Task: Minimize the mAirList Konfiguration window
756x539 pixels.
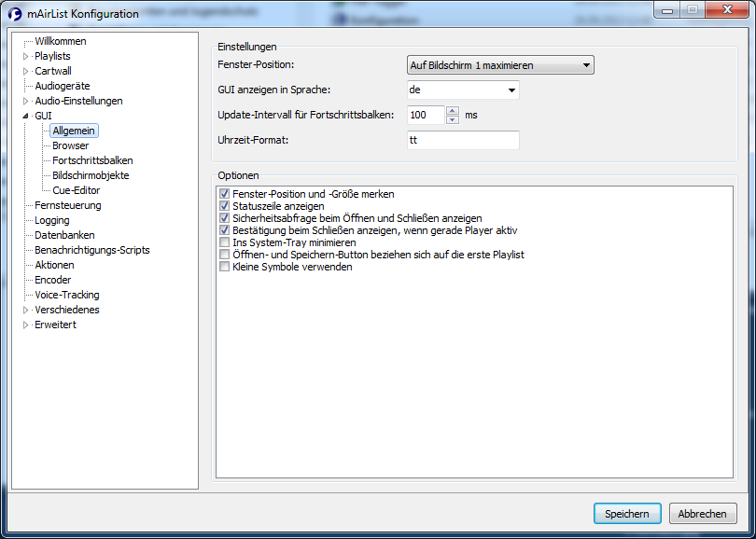Action: click(x=667, y=10)
